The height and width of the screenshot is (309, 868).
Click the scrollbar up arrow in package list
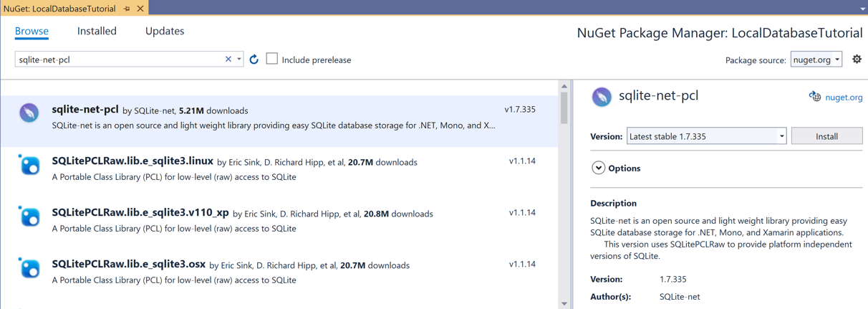pyautogui.click(x=564, y=86)
